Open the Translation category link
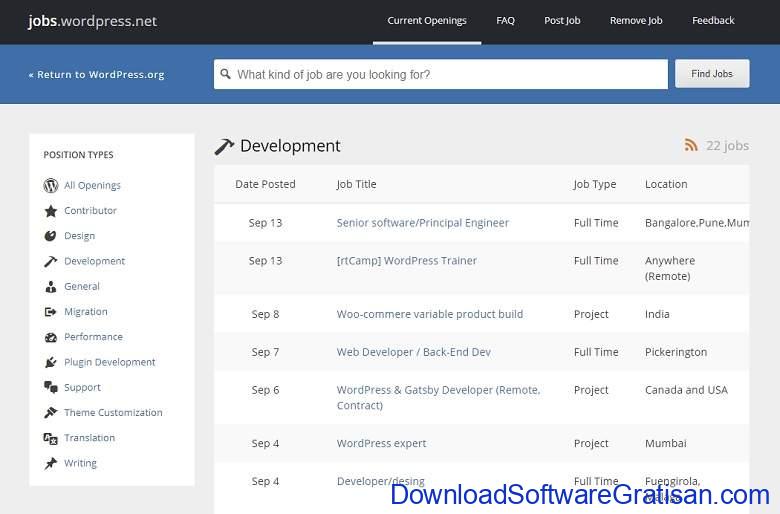 (89, 438)
